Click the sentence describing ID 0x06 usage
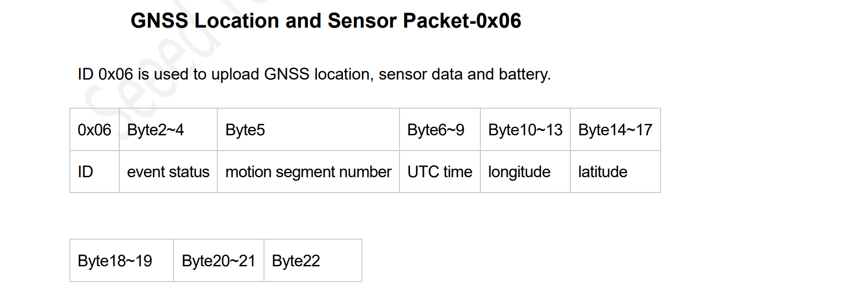The height and width of the screenshot is (293, 868). pos(314,74)
